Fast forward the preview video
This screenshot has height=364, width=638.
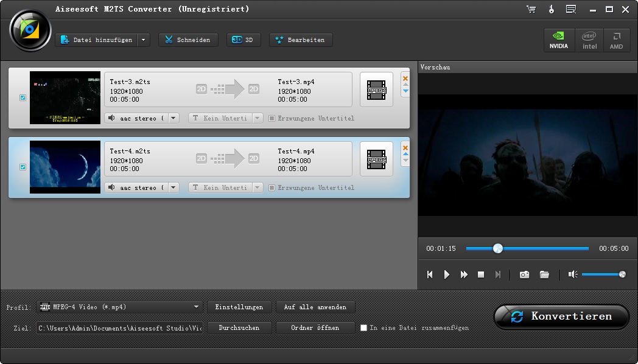tap(464, 275)
